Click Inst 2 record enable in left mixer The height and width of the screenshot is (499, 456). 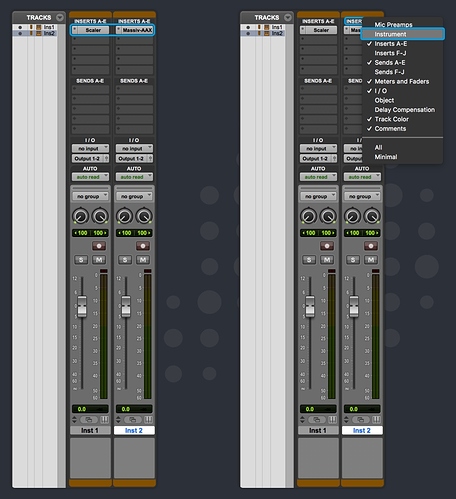click(143, 246)
